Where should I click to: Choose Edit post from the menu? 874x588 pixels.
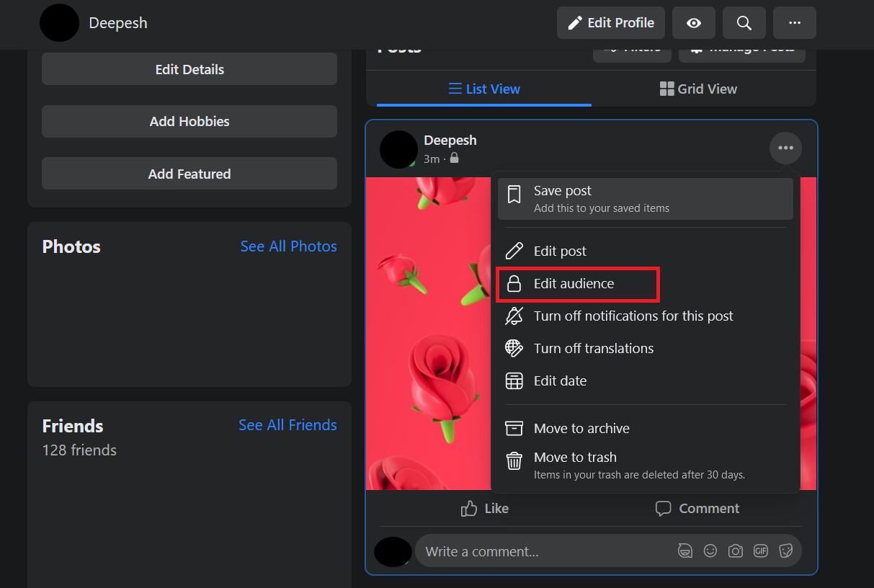[x=646, y=251]
